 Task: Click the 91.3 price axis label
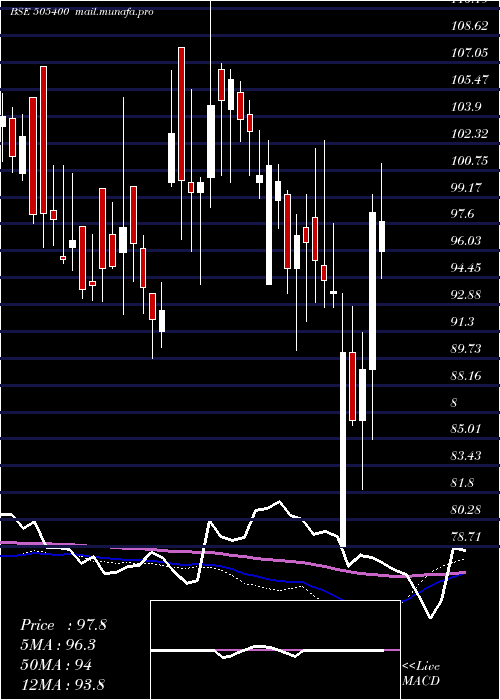463,321
